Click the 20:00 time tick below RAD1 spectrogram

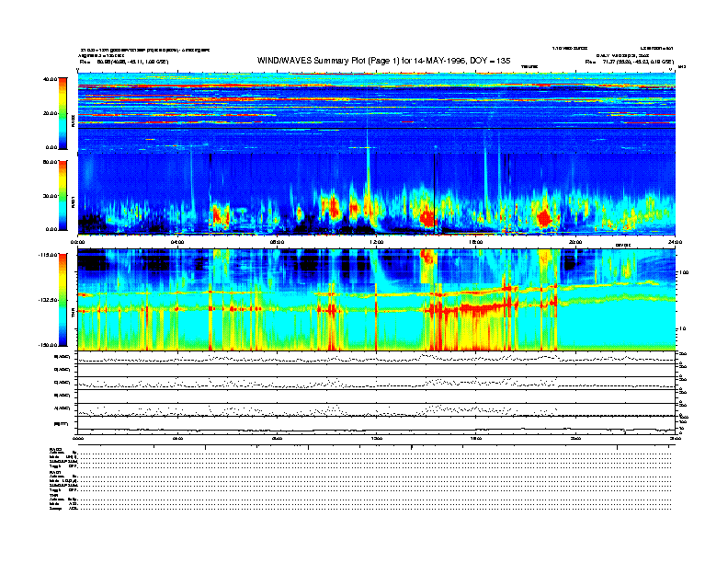pyautogui.click(x=575, y=242)
